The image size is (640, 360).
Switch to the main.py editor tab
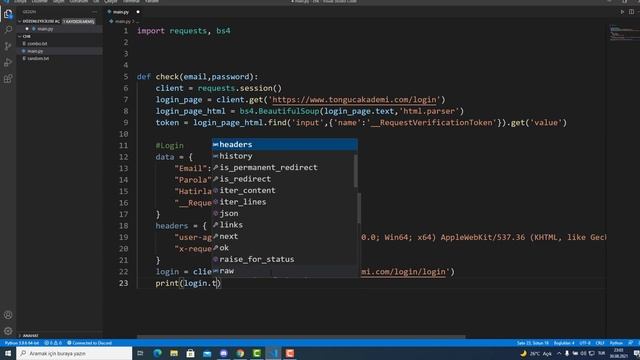click(121, 12)
